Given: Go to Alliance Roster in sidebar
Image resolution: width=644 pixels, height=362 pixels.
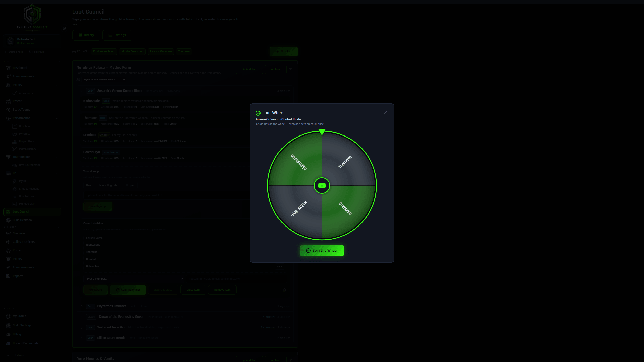Looking at the screenshot, I should pos(17,250).
